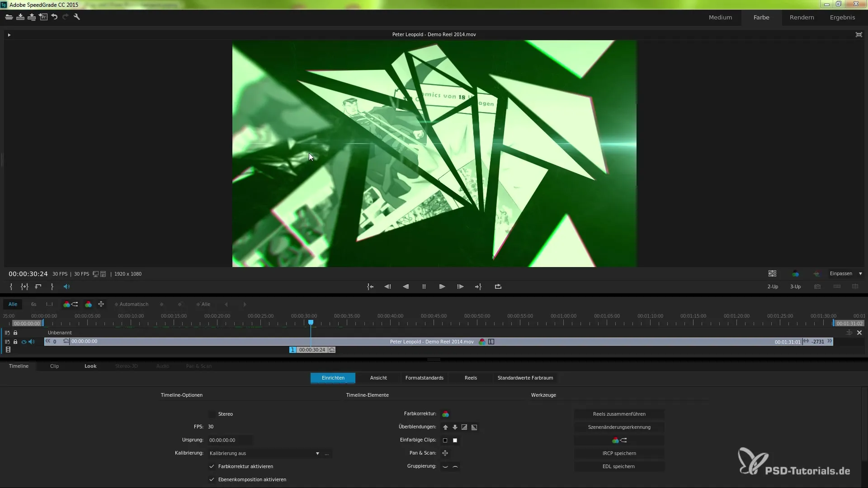The width and height of the screenshot is (868, 488).
Task: Start forward playback
Action: point(442,286)
